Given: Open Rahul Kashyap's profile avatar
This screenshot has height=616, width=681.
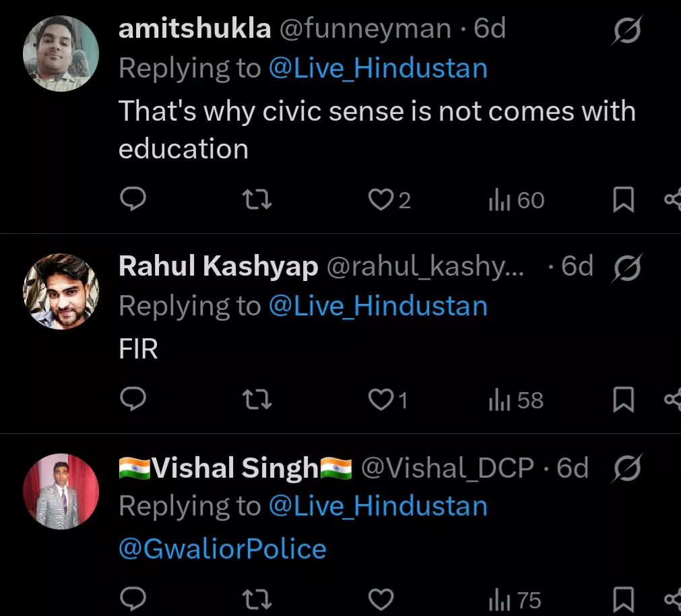Looking at the screenshot, I should click(61, 291).
